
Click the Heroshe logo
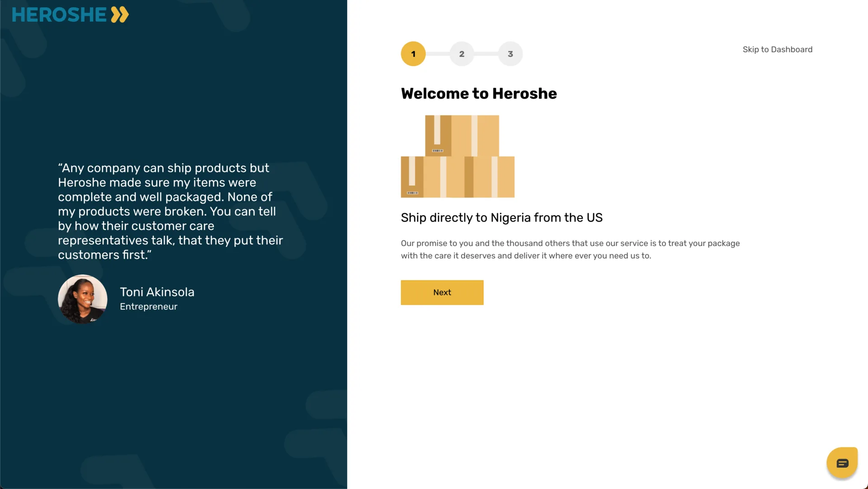point(70,14)
